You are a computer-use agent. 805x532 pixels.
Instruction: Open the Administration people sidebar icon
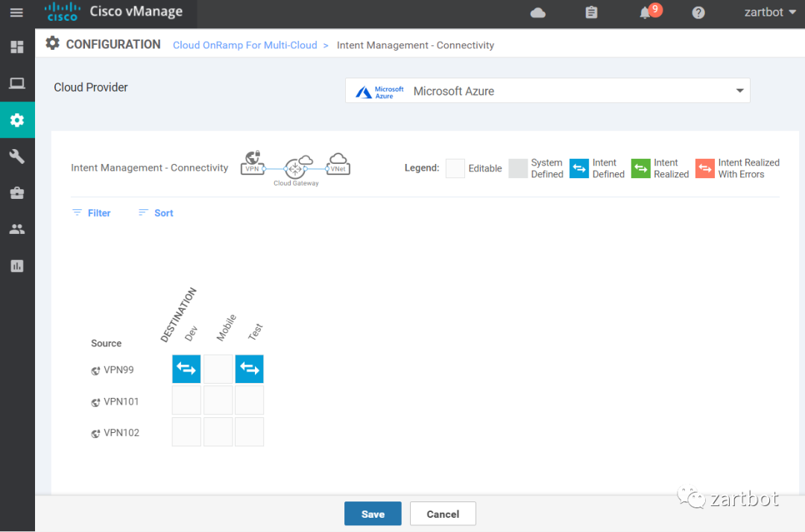point(17,229)
